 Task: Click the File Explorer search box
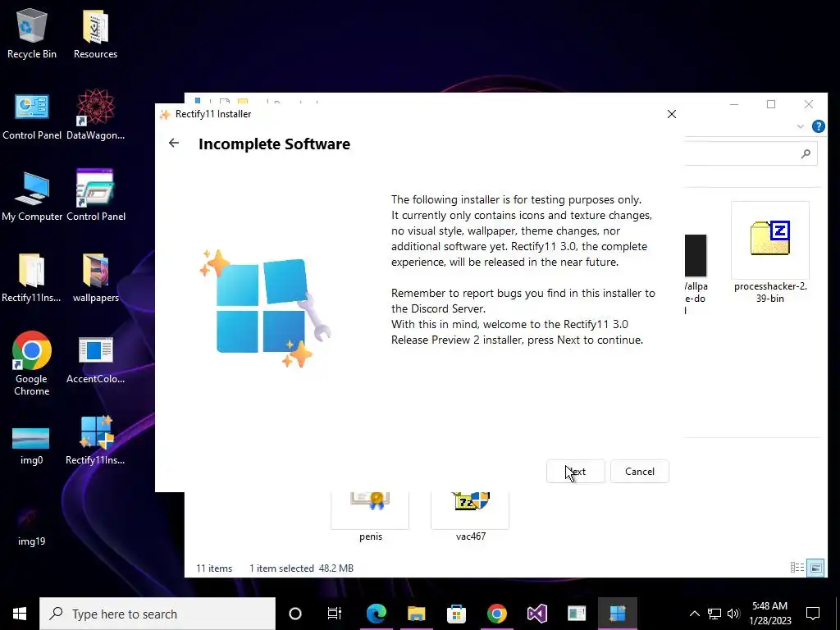click(x=750, y=154)
